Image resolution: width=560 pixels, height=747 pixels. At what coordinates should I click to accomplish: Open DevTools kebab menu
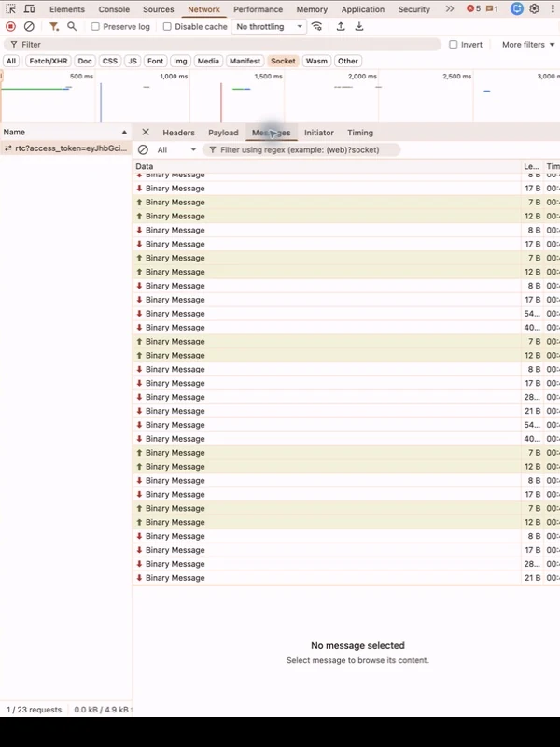553,9
